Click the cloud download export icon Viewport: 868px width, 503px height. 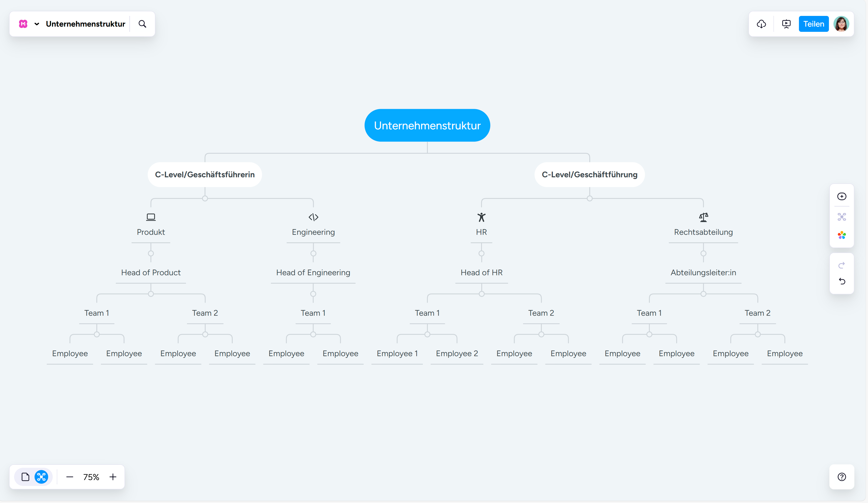(761, 24)
